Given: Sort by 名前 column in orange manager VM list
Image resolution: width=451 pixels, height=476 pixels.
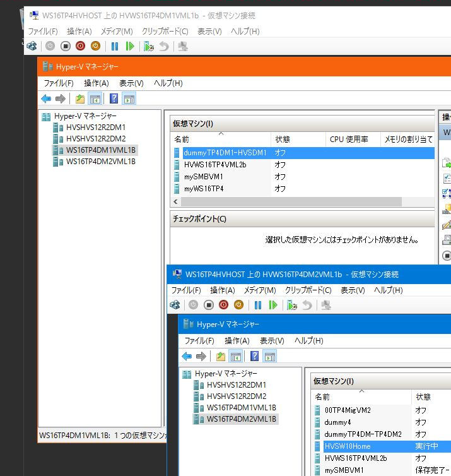Looking at the screenshot, I should [221, 140].
